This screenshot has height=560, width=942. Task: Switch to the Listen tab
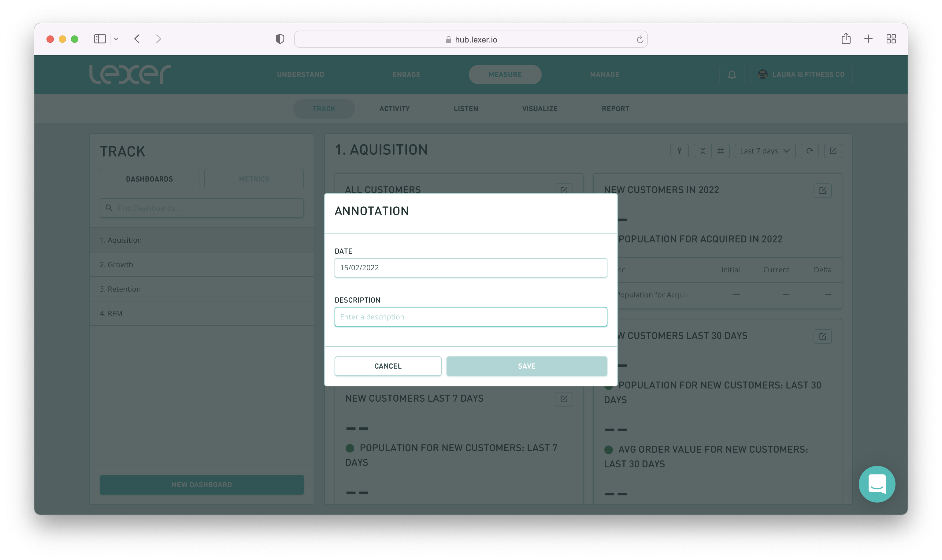click(x=465, y=109)
